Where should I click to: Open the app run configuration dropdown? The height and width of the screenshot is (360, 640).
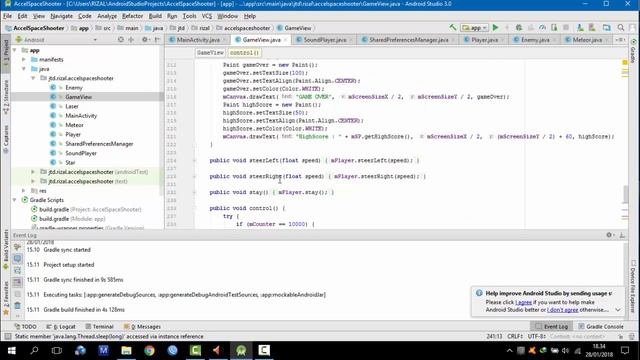pyautogui.click(x=474, y=28)
